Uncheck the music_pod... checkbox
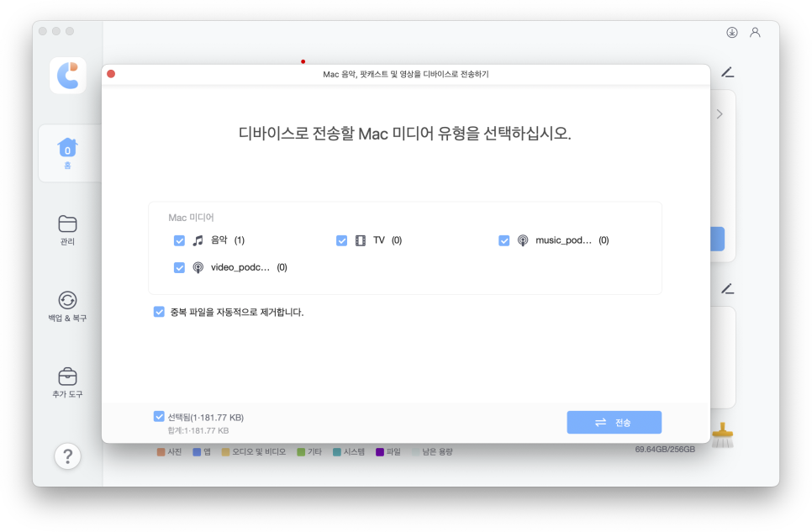This screenshot has width=812, height=532. click(504, 240)
